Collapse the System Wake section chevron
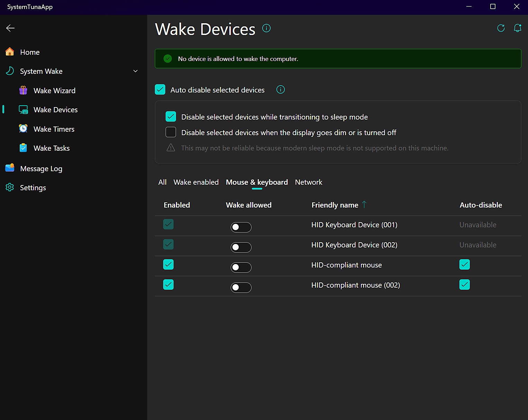The height and width of the screenshot is (420, 528). pos(135,71)
